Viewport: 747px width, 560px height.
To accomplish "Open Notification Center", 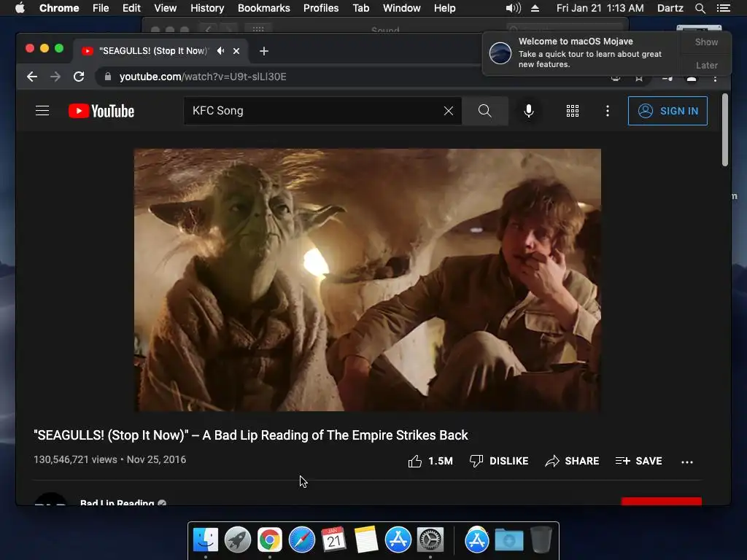I will (723, 8).
